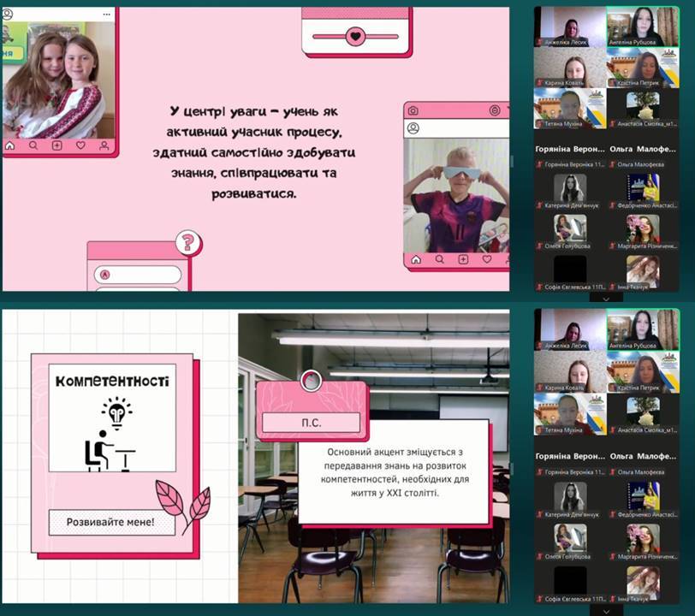Image resolution: width=695 pixels, height=616 pixels.
Task: Click the round target icon beside the camera icon
Action: [495, 110]
